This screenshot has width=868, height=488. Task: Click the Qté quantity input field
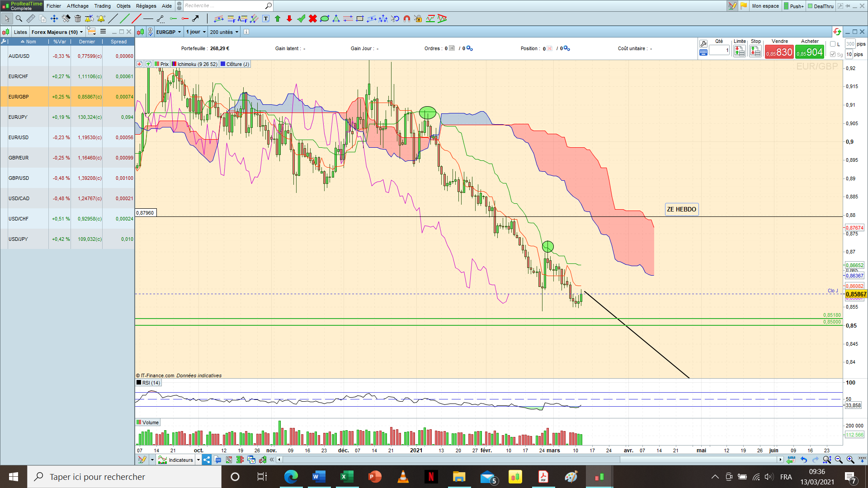pyautogui.click(x=719, y=50)
